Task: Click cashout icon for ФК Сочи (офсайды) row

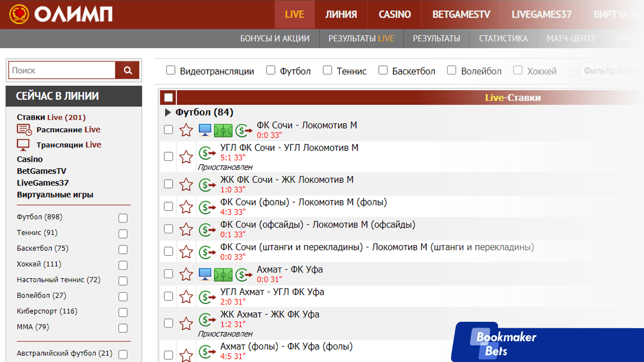Action: click(x=208, y=230)
